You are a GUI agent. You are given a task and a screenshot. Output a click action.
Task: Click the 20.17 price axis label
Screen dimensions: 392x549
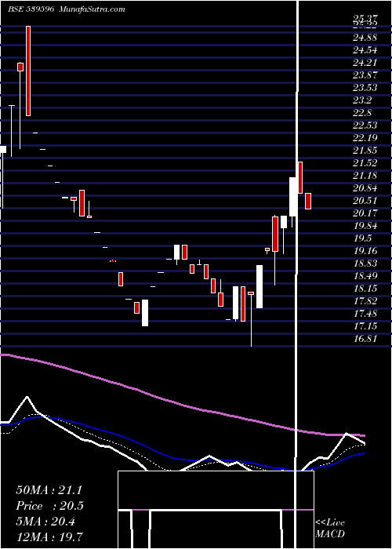[365, 213]
